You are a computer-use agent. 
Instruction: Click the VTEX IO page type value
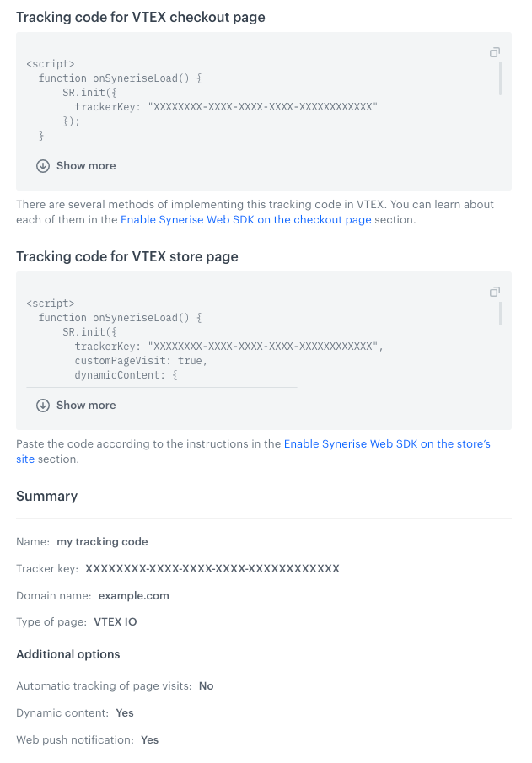click(115, 622)
